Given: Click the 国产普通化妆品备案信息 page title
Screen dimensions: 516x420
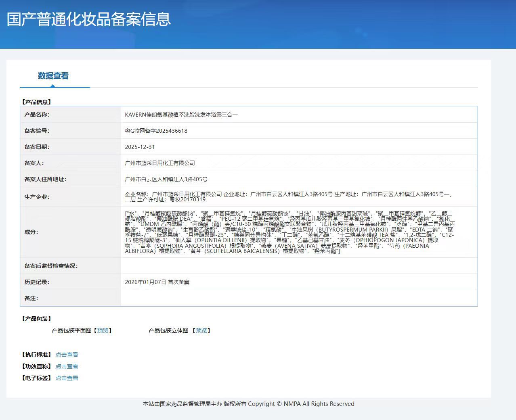Looking at the screenshot, I should 89,19.
